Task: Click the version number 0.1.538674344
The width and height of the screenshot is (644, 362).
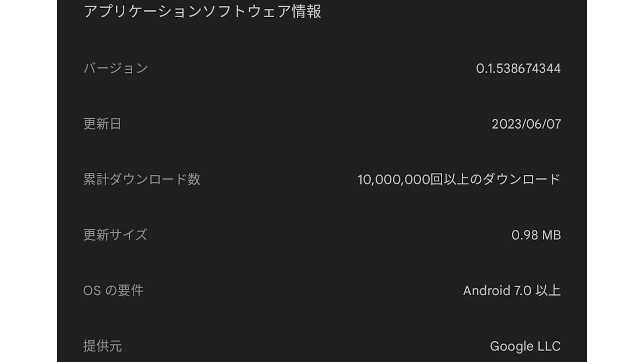Action: coord(518,69)
